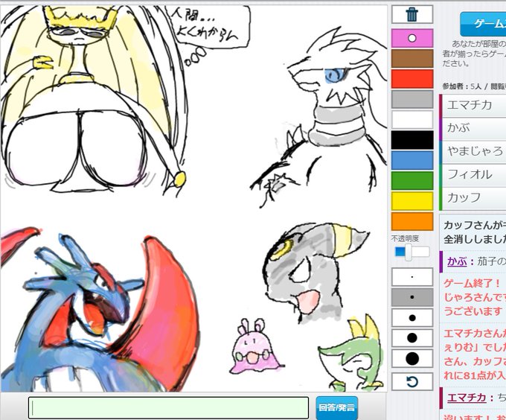Image resolution: width=506 pixels, height=420 pixels.
Task: Click the answer text input field
Action: (x=168, y=407)
